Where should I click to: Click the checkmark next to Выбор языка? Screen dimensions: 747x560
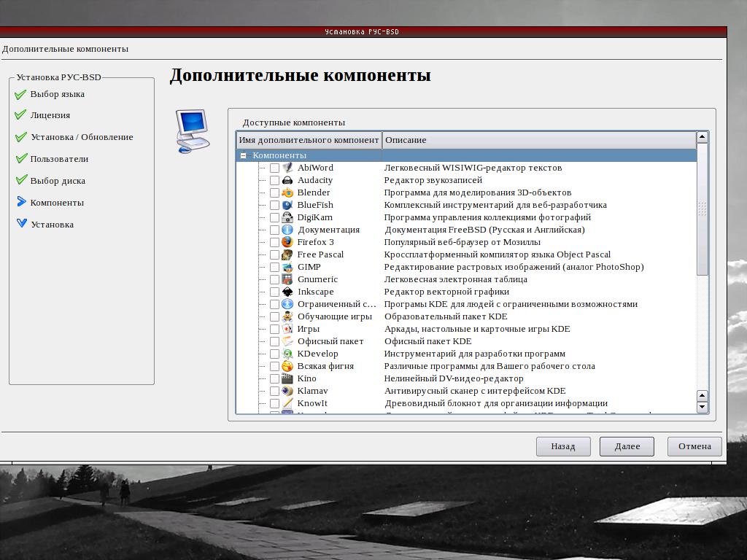20,94
